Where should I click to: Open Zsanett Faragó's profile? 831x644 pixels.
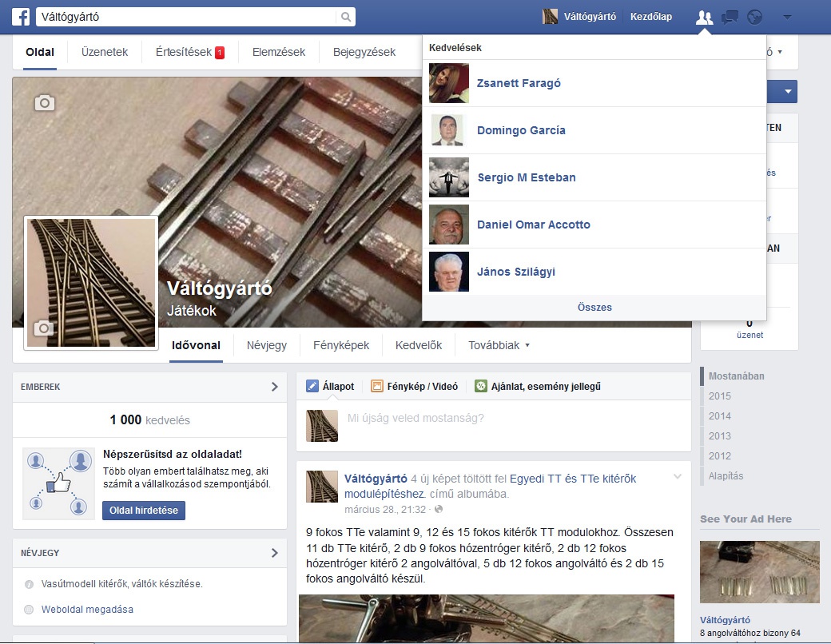pos(519,83)
